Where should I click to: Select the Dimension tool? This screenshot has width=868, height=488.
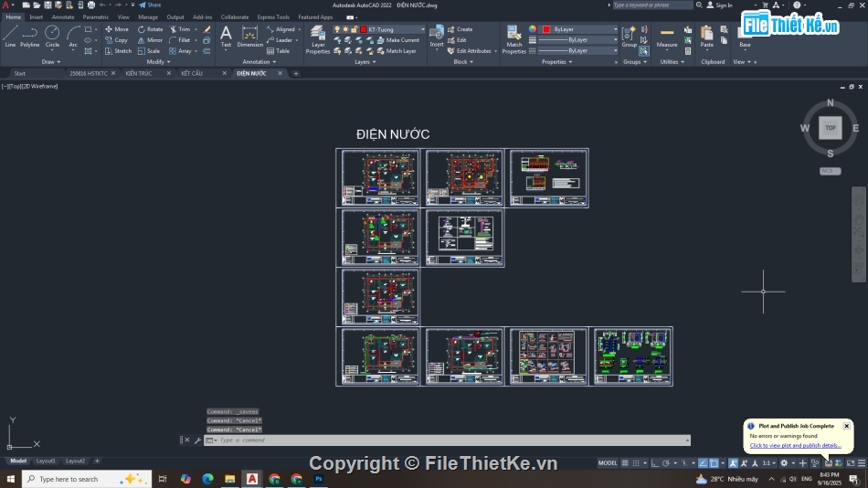pos(249,37)
